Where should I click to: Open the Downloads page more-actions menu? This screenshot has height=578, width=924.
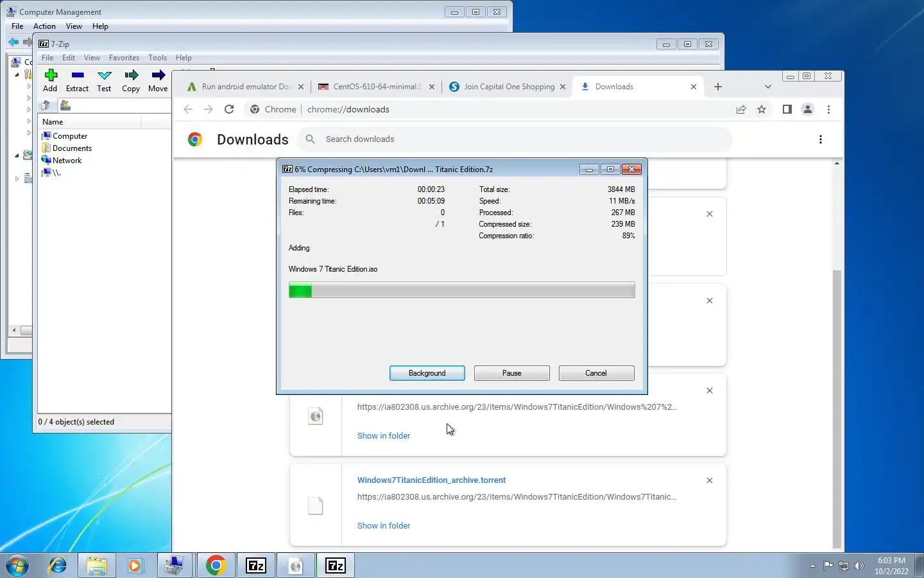pos(821,139)
